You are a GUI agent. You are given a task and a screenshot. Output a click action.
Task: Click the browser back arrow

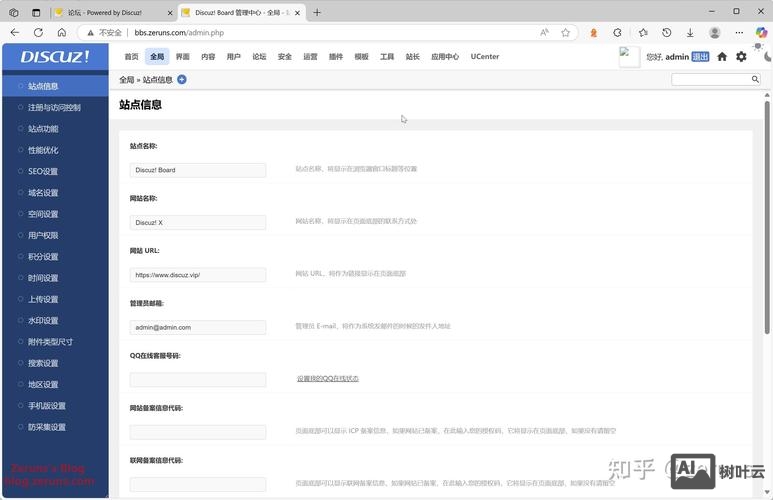click(x=15, y=33)
